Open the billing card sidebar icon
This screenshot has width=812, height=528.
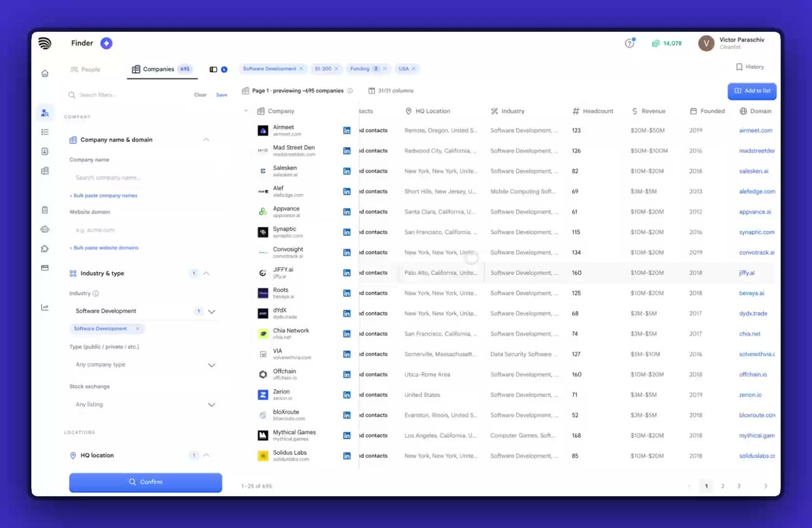[x=44, y=268]
